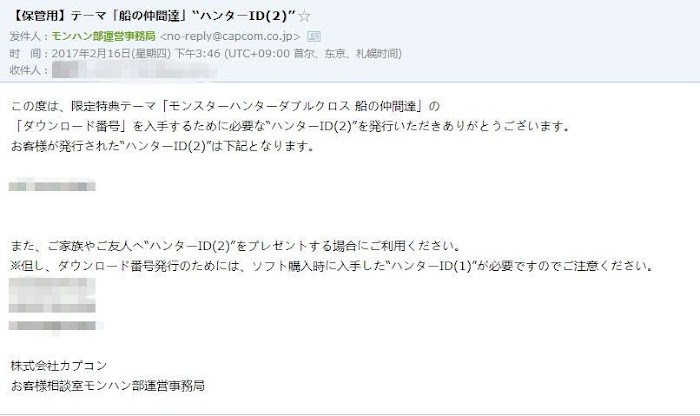Open the sender's contact card icon

point(314,37)
